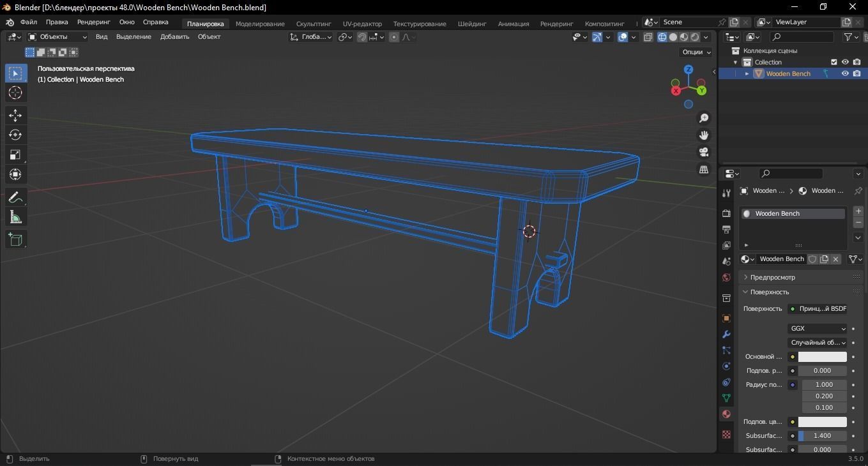868x466 pixels.
Task: Open the Particles properties tab
Action: 726,350
